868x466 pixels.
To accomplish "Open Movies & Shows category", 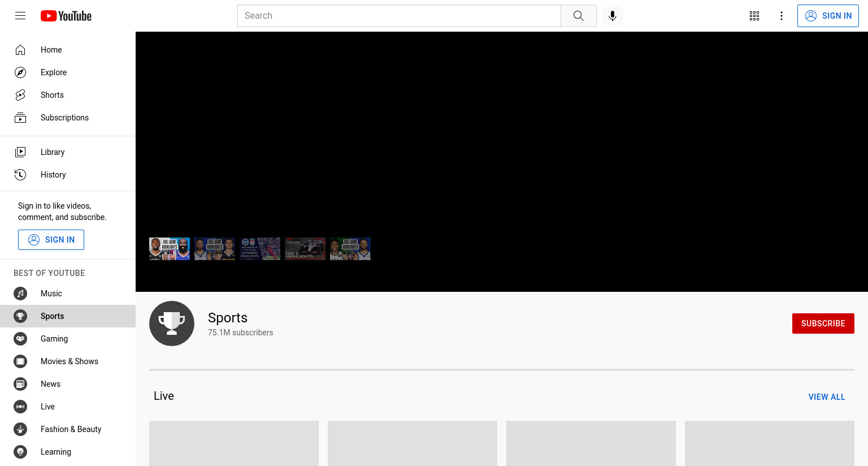I will (x=70, y=361).
